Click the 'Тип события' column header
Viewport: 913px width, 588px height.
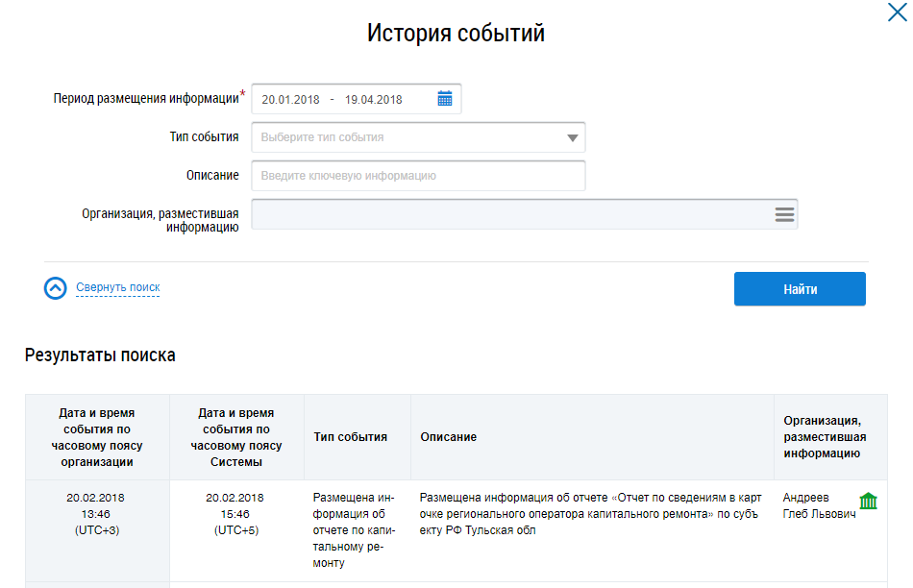351,437
